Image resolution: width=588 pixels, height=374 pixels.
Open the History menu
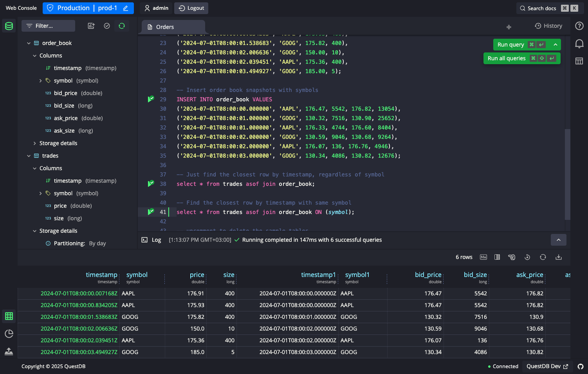[x=548, y=26]
